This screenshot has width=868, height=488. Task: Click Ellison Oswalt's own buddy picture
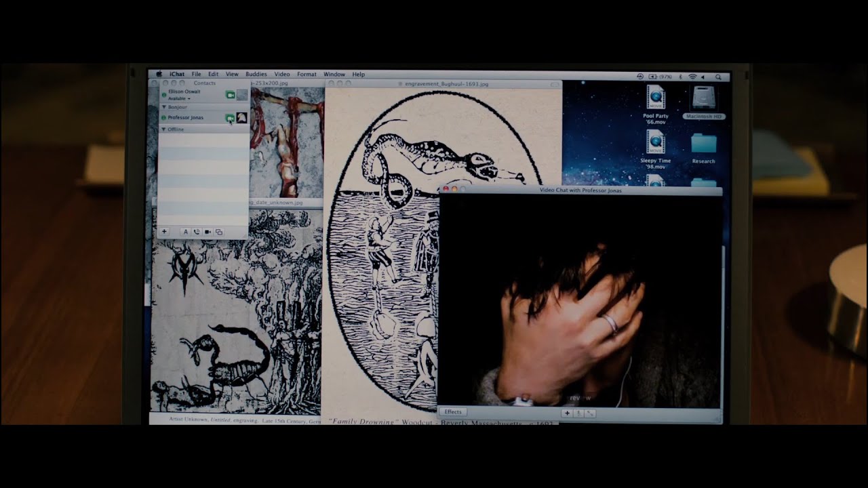coord(242,95)
